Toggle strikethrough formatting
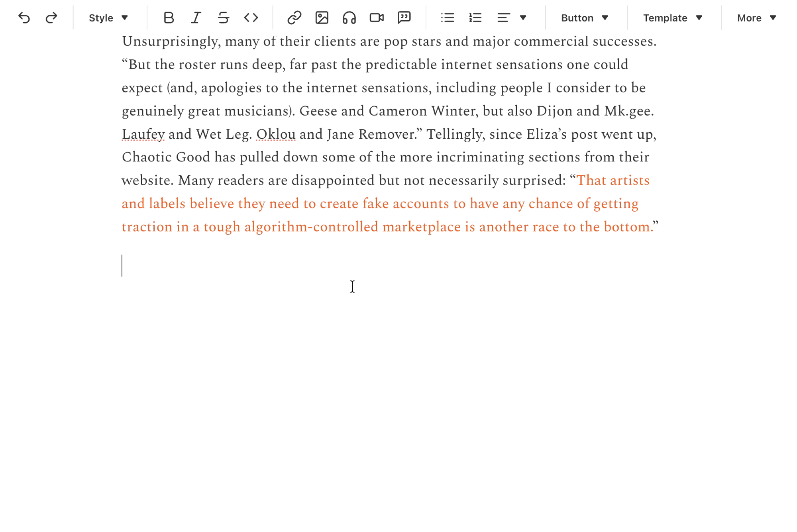 tap(223, 18)
